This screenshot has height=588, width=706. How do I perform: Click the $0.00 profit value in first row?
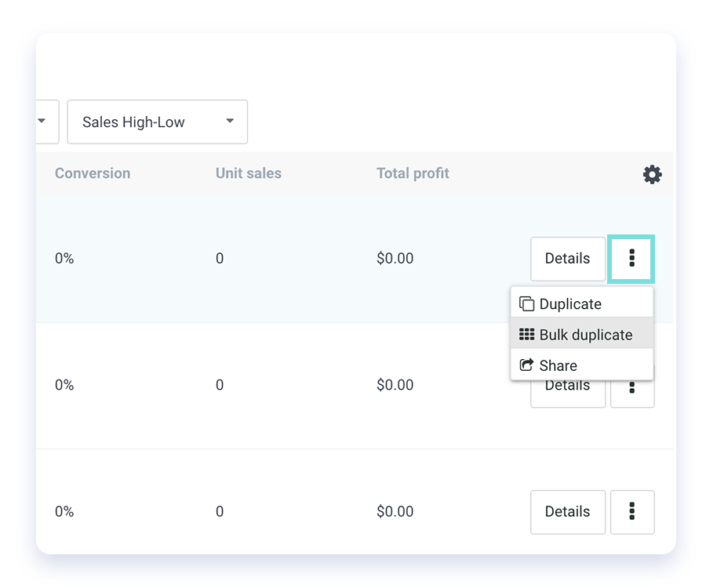(395, 258)
